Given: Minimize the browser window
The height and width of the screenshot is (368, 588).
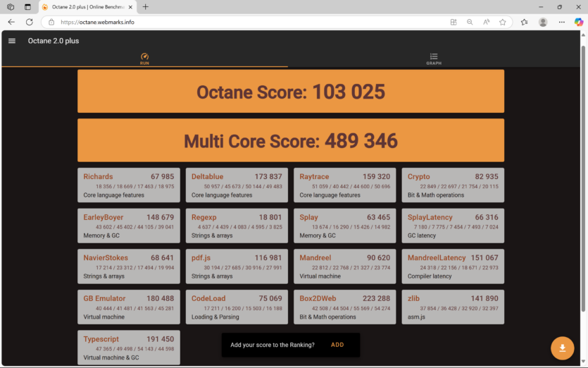Looking at the screenshot, I should coord(540,7).
